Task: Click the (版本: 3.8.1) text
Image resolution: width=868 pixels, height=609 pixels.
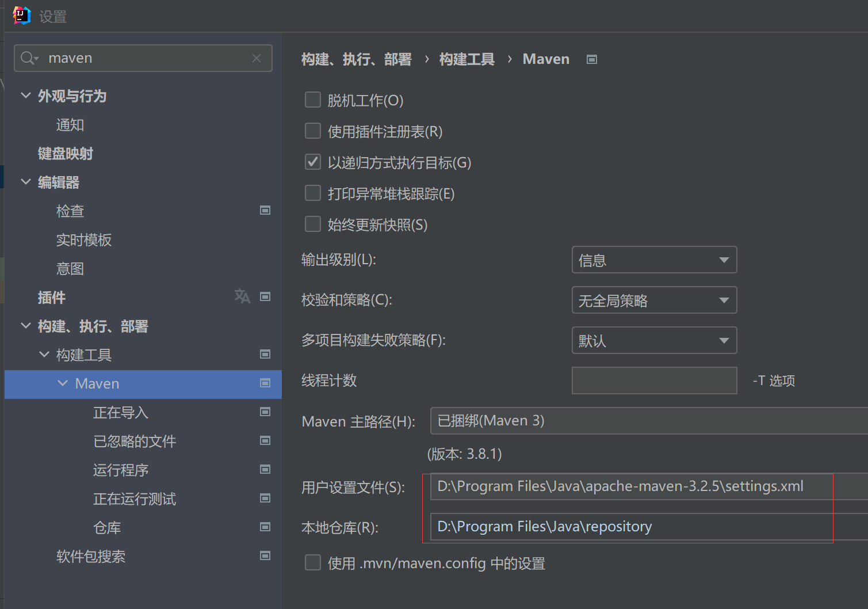Action: click(465, 454)
